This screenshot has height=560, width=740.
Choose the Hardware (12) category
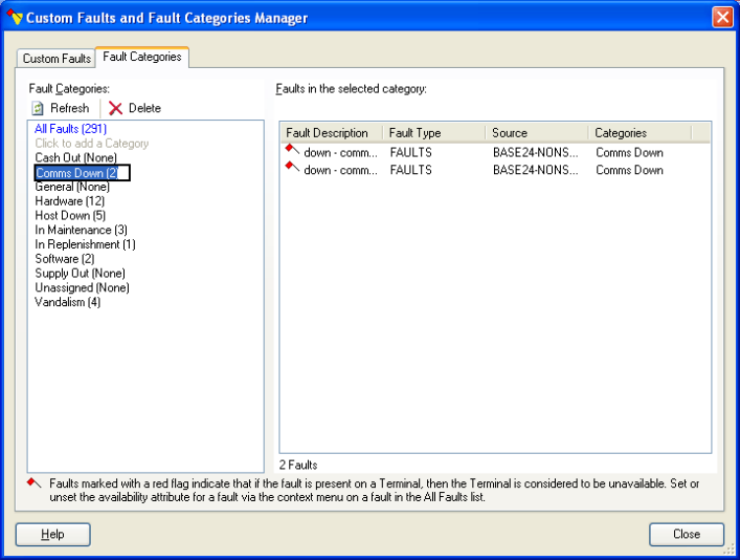[69, 201]
